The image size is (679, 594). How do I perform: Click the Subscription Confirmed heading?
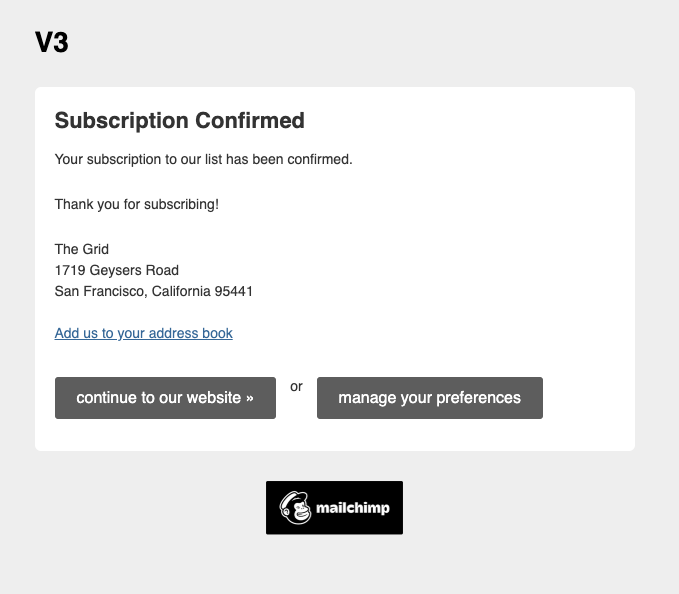[179, 120]
